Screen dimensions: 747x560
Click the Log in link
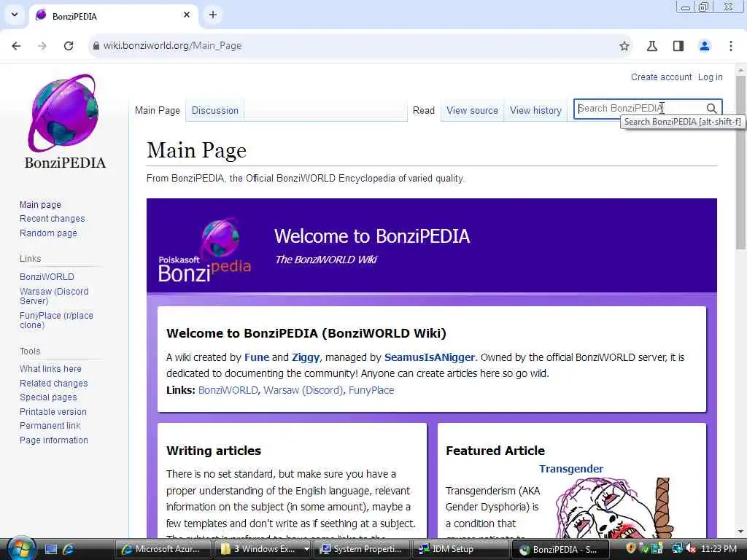(711, 77)
